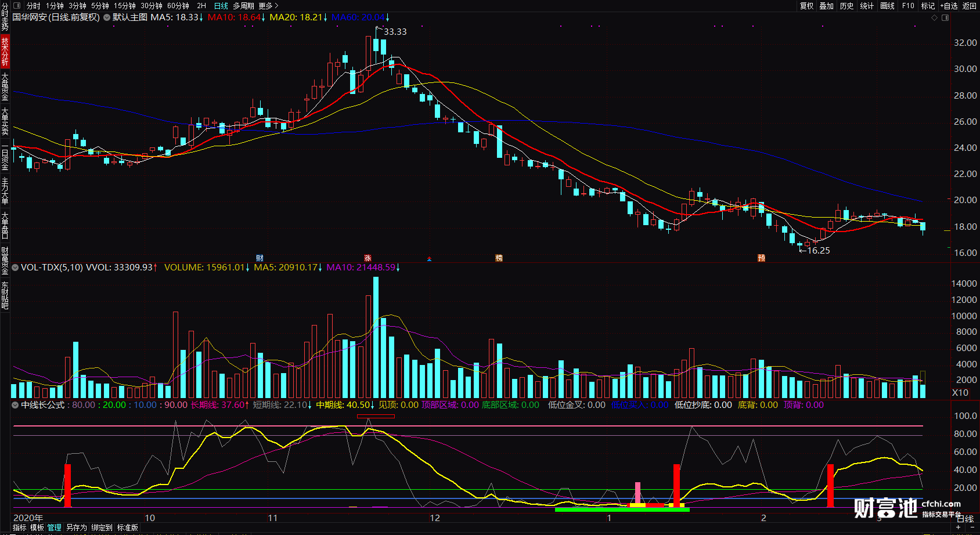980x535 pixels.
Task: Toggle the right side panel icon
Action: pos(945,18)
